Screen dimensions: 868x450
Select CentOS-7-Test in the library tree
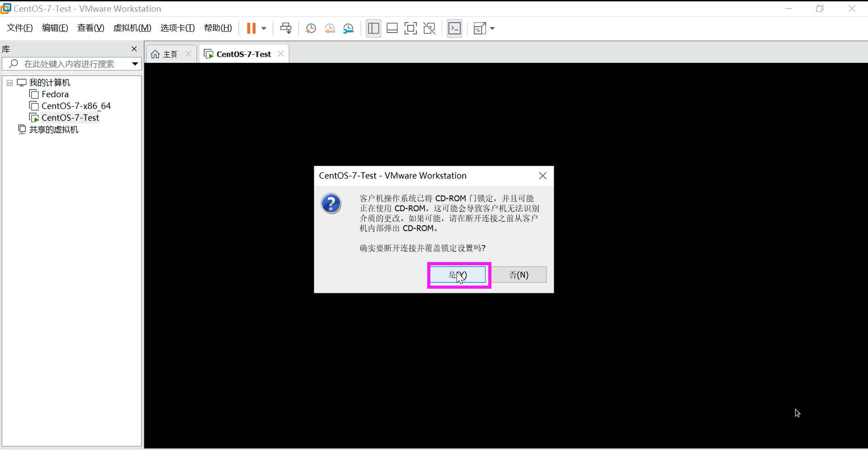click(70, 117)
